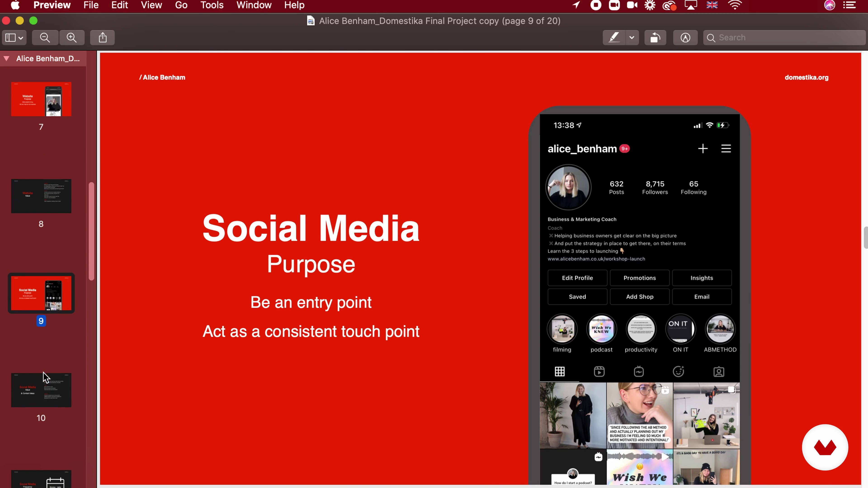
Task: Open the Share toolbar button
Action: 102,37
